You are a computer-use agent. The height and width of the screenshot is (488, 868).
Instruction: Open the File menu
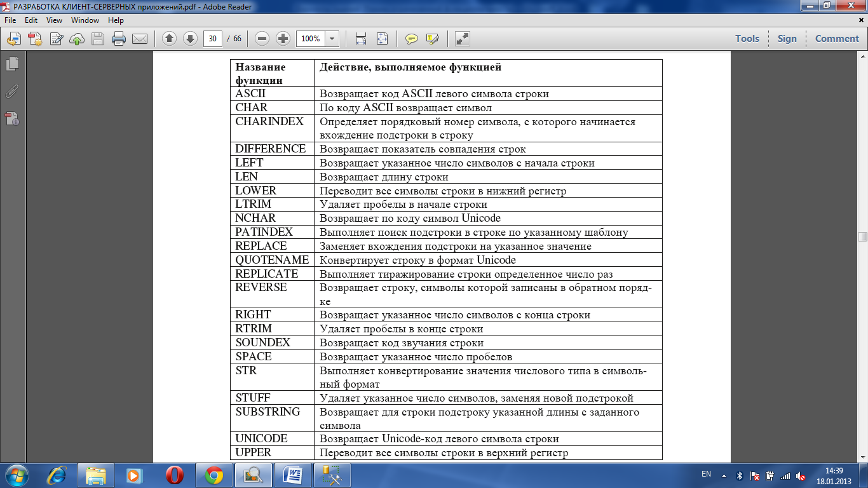coord(10,20)
